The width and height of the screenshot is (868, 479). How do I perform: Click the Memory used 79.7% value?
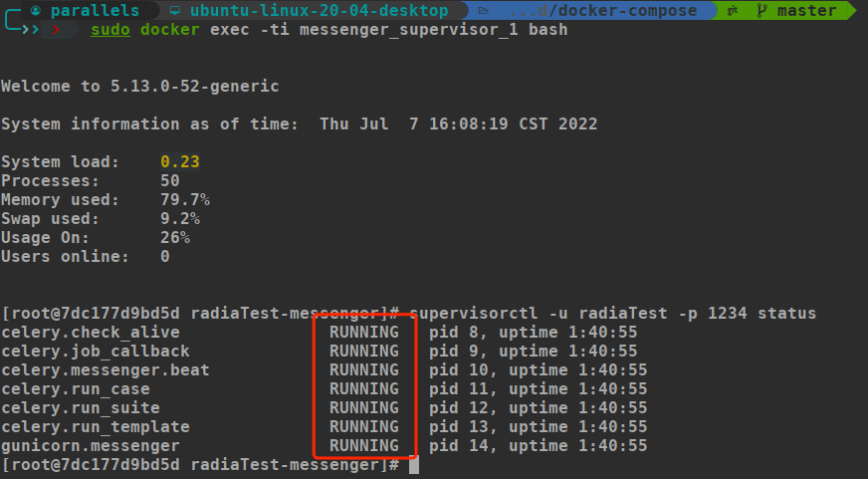pyautogui.click(x=185, y=200)
